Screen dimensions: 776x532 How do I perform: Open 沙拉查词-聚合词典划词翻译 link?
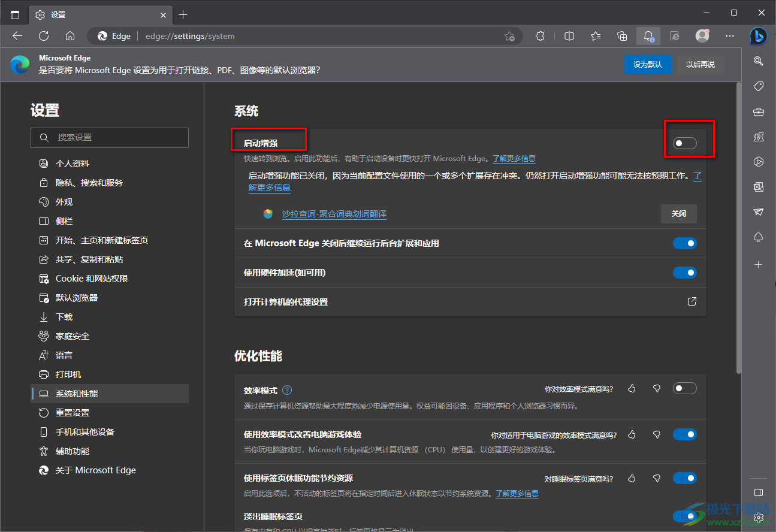click(x=334, y=214)
